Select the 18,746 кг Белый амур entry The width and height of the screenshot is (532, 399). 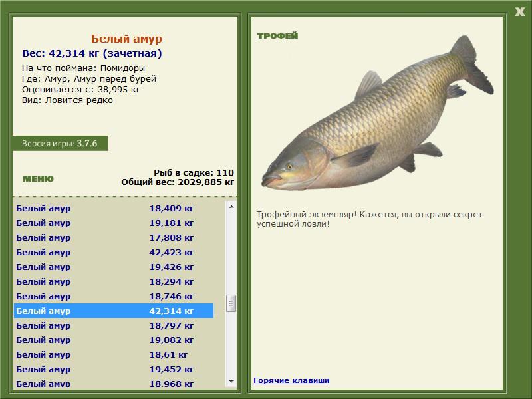pos(114,296)
